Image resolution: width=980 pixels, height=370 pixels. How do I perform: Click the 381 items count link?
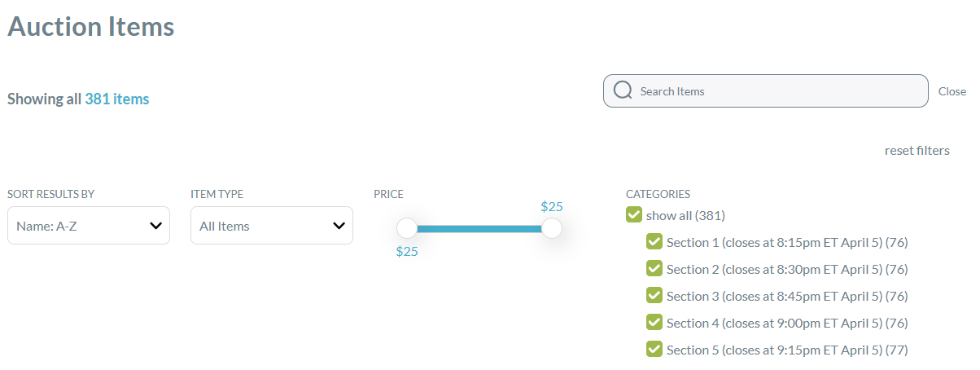tap(117, 99)
